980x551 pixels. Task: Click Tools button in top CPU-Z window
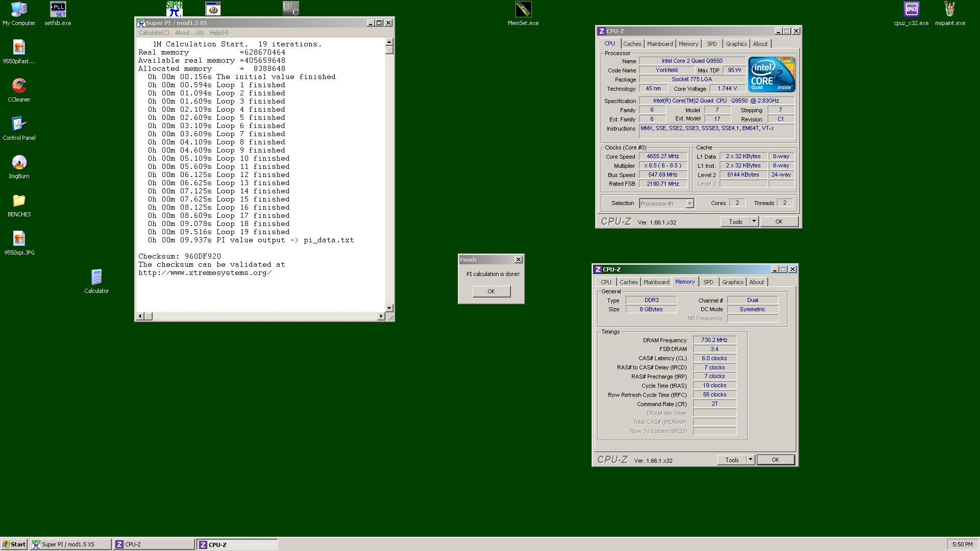tap(735, 221)
